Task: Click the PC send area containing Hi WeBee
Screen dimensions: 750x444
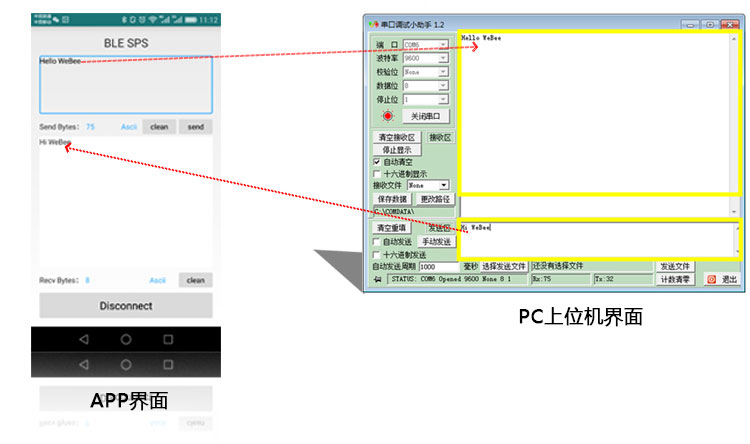Action: [597, 239]
